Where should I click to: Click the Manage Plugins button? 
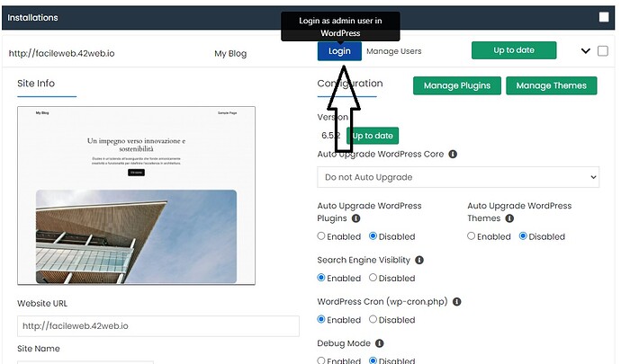pos(457,86)
